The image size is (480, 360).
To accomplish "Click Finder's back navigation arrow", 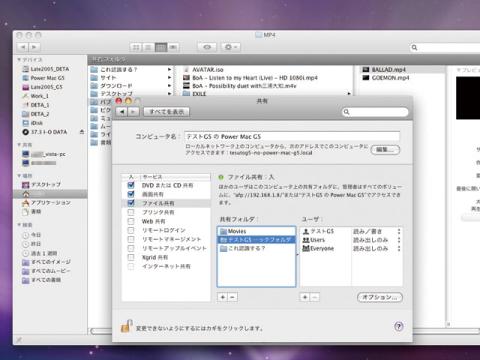I will 23,47.
